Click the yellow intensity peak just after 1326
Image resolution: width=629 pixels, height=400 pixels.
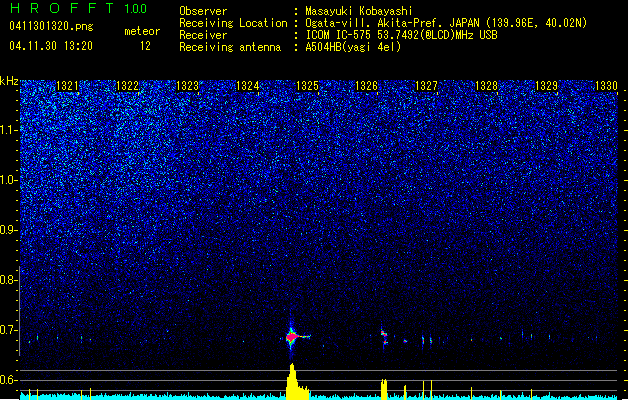(384, 389)
